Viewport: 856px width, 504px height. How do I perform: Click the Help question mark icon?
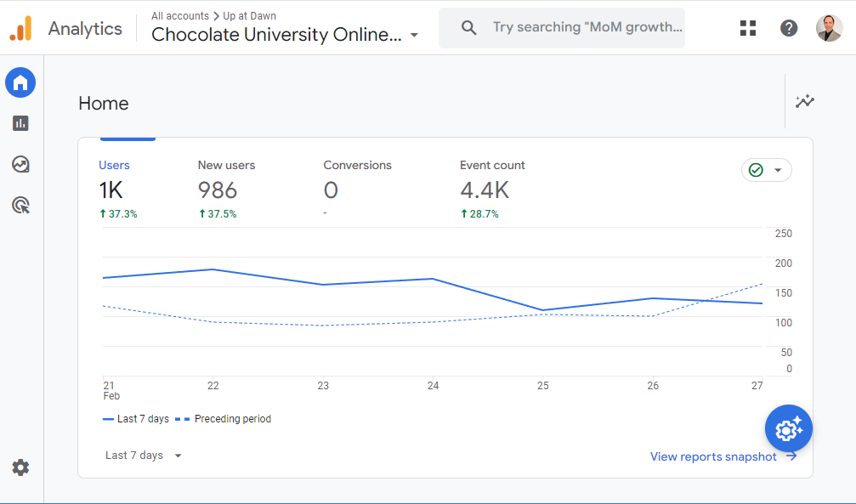tap(789, 28)
